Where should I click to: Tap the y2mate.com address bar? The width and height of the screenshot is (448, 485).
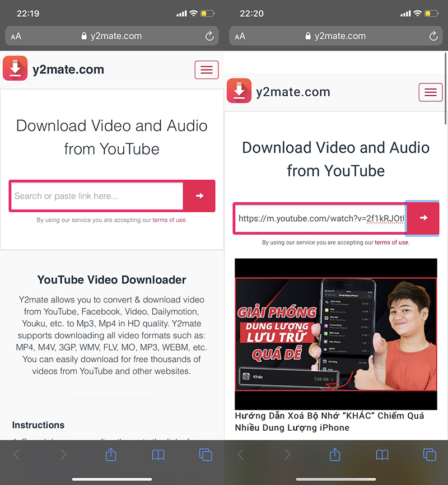(112, 36)
